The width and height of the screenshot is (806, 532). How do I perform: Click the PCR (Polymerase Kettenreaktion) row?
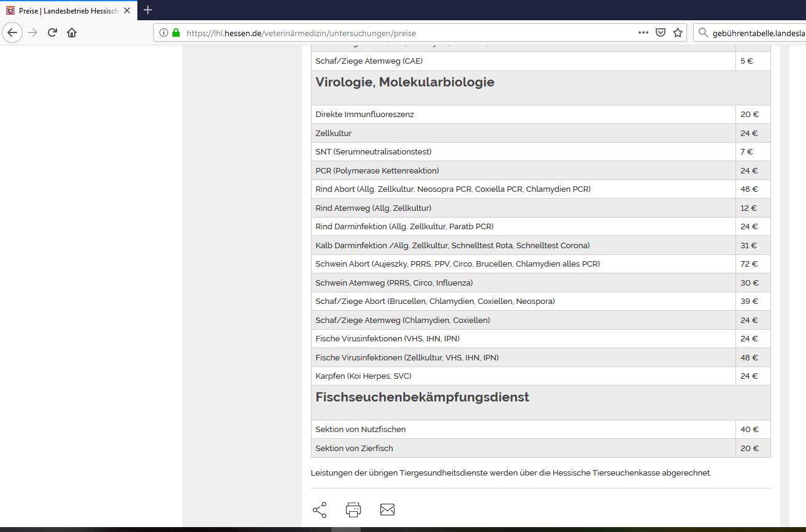pos(377,171)
